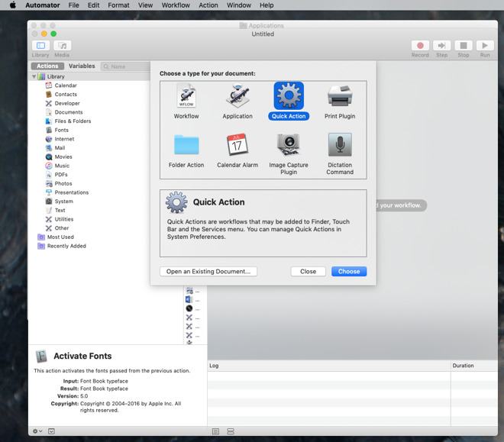Open the File menu
504x442 pixels.
73,5
